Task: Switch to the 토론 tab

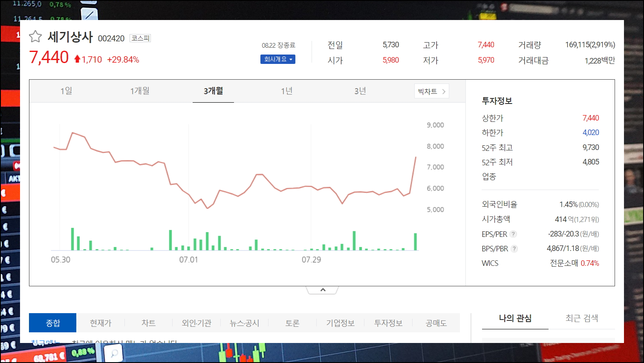Action: (292, 323)
